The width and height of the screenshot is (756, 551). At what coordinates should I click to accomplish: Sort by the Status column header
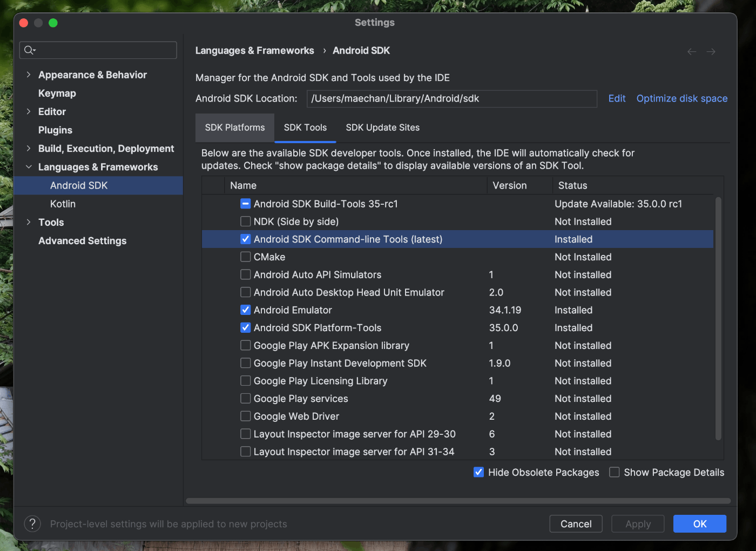pos(632,185)
